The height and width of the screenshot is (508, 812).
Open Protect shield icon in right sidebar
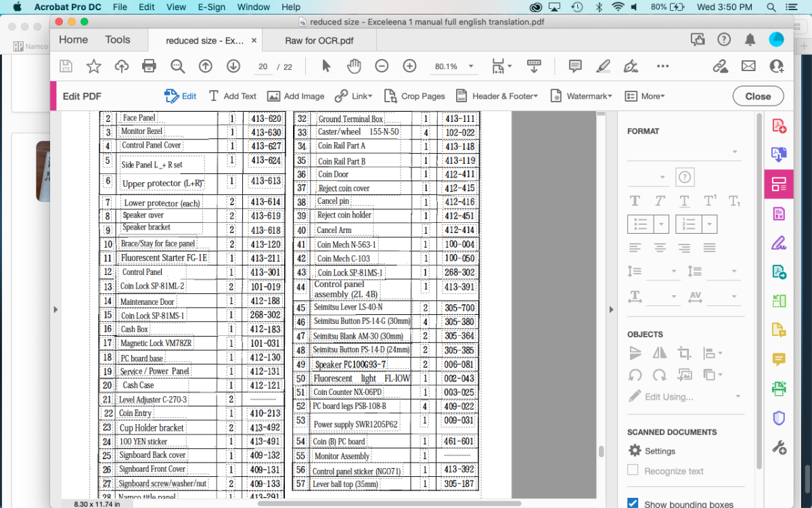point(778,418)
